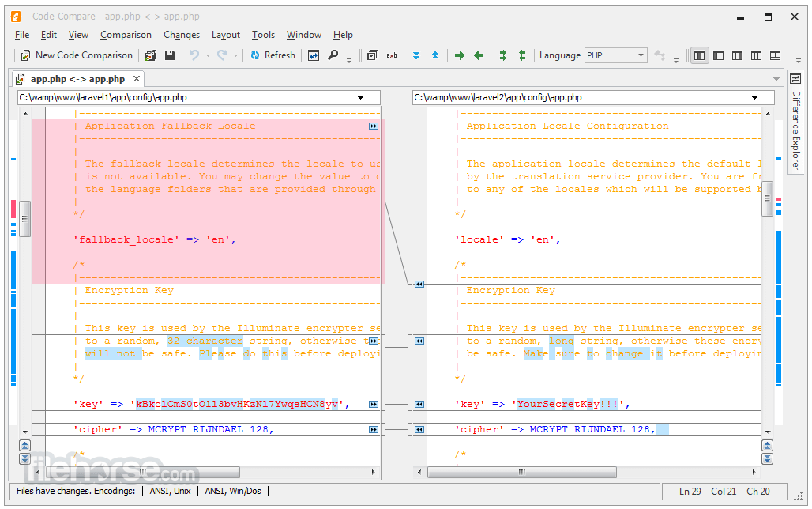Select the three-column layout icon
This screenshot has height=509, width=812.
[x=756, y=55]
